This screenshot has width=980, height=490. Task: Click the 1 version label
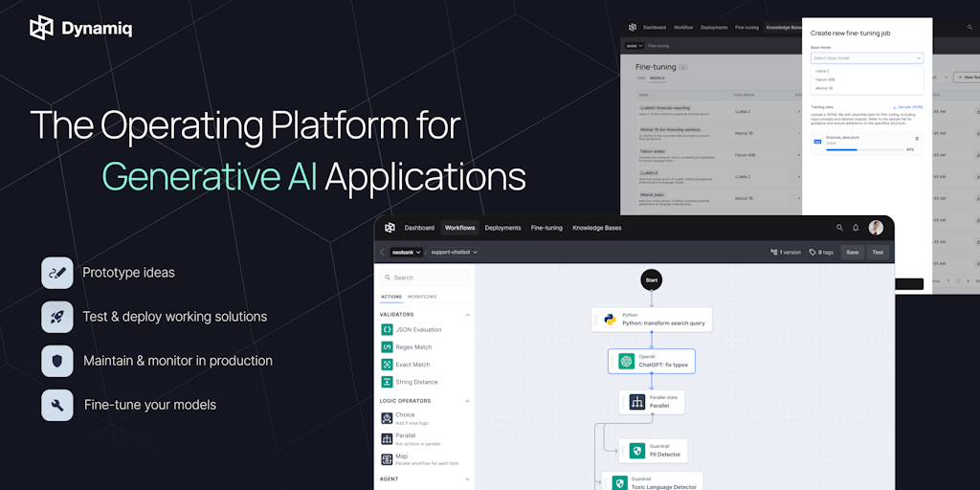point(790,253)
